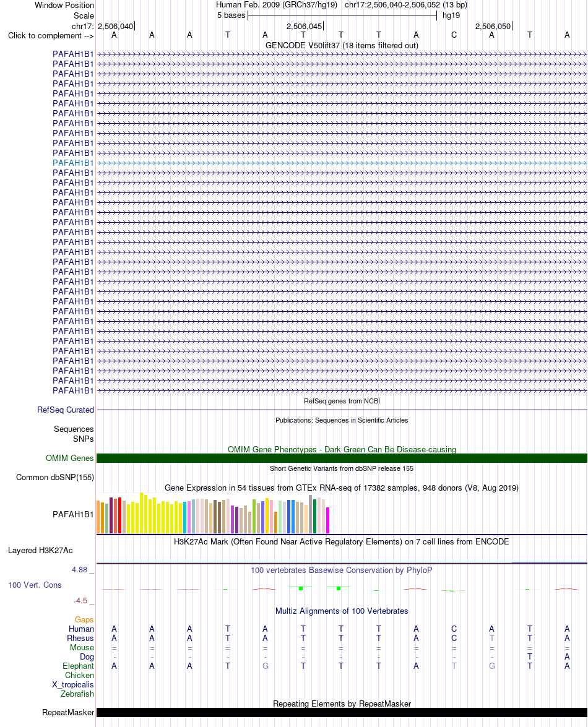Select the 'Elephant' species row label
This screenshot has height=727, width=588.
tap(79, 666)
